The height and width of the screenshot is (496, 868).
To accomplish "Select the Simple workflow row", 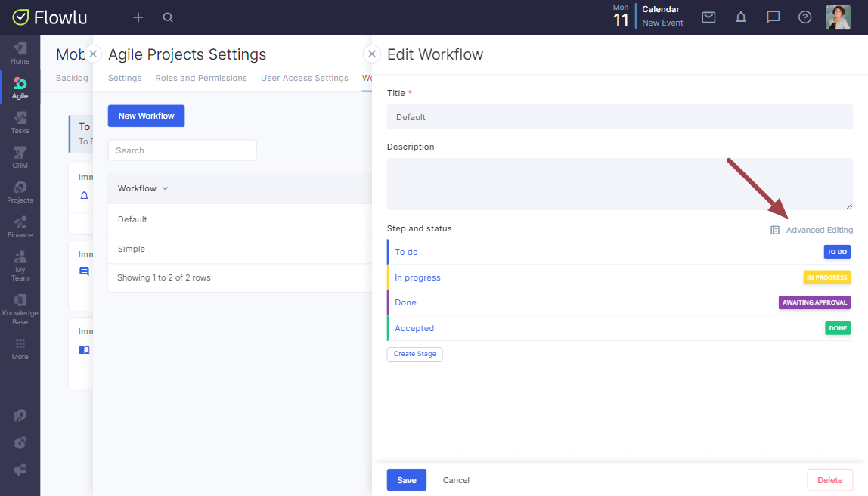I will coord(240,249).
